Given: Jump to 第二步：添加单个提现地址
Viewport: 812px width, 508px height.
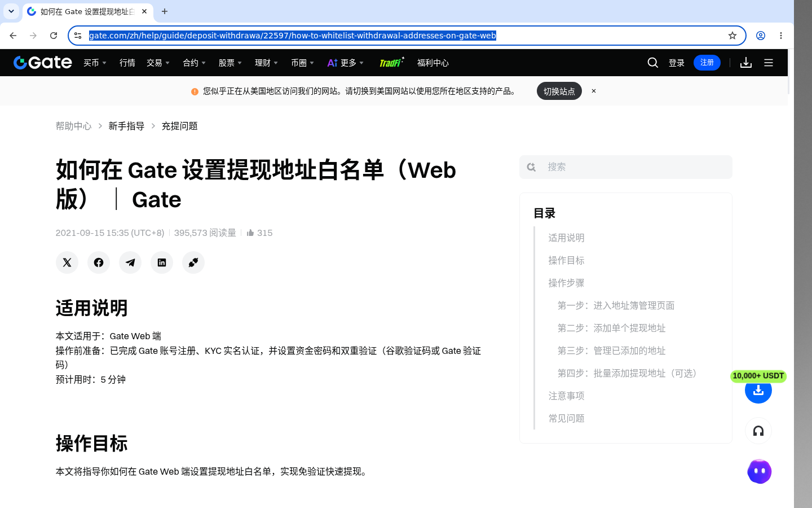Looking at the screenshot, I should (x=611, y=328).
